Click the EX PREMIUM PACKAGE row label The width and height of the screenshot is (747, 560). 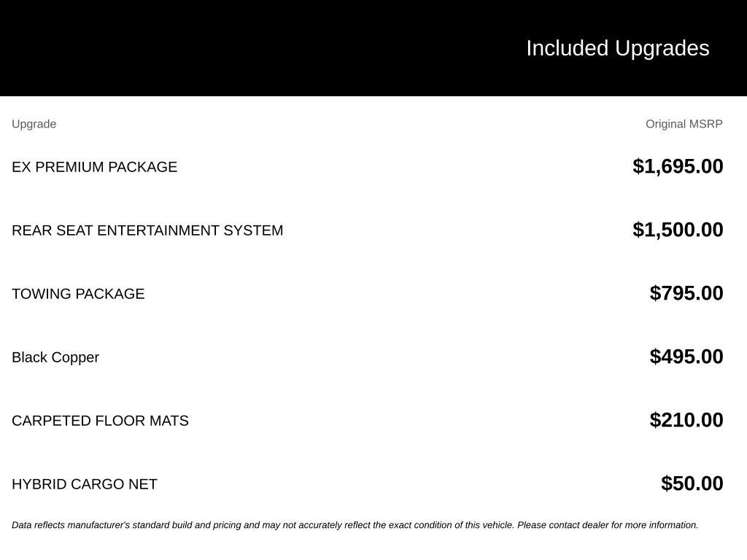coord(94,167)
